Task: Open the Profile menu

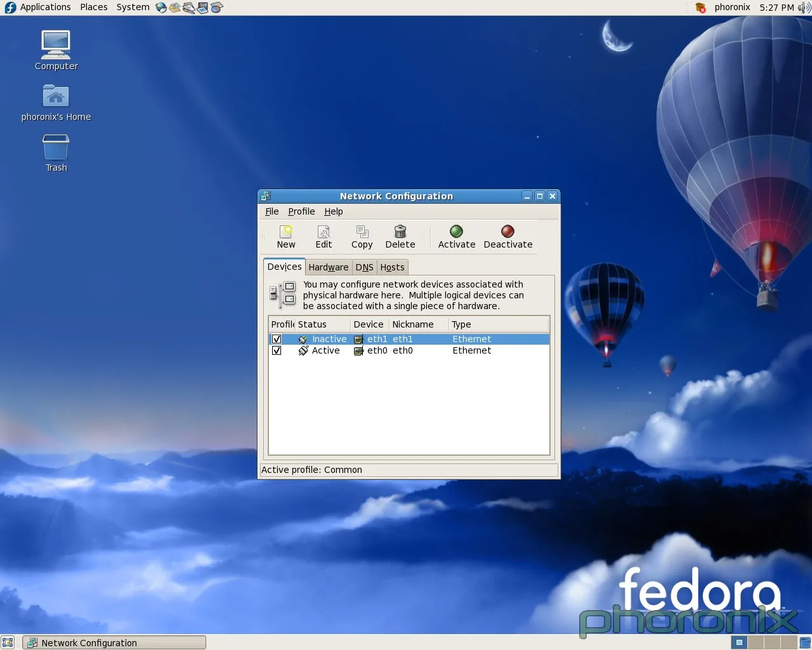Action: [x=301, y=211]
